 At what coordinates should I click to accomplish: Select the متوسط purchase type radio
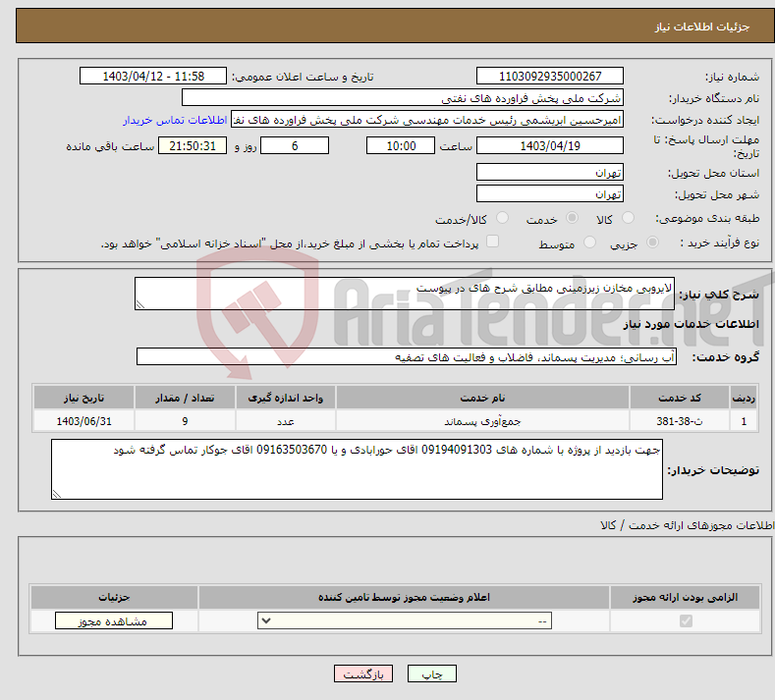(x=589, y=242)
